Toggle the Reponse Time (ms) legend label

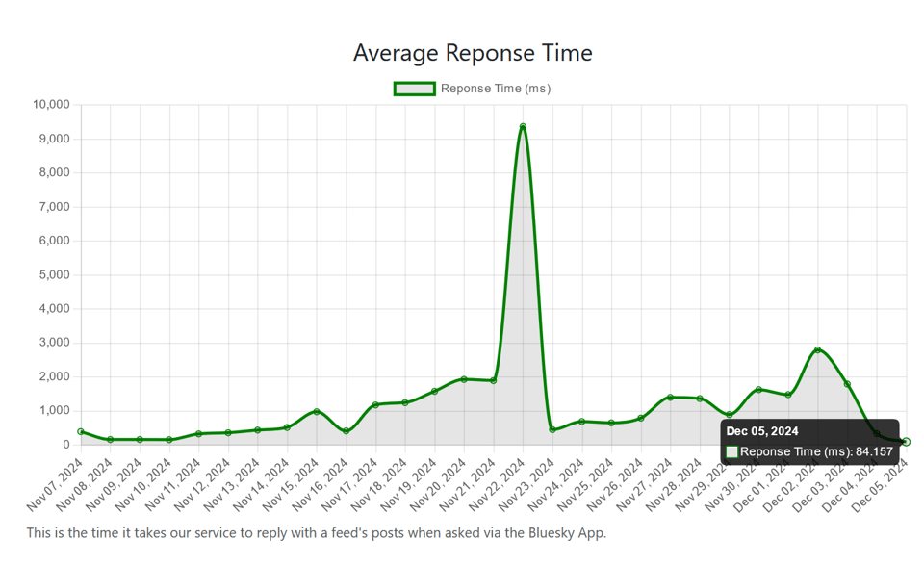click(x=495, y=89)
